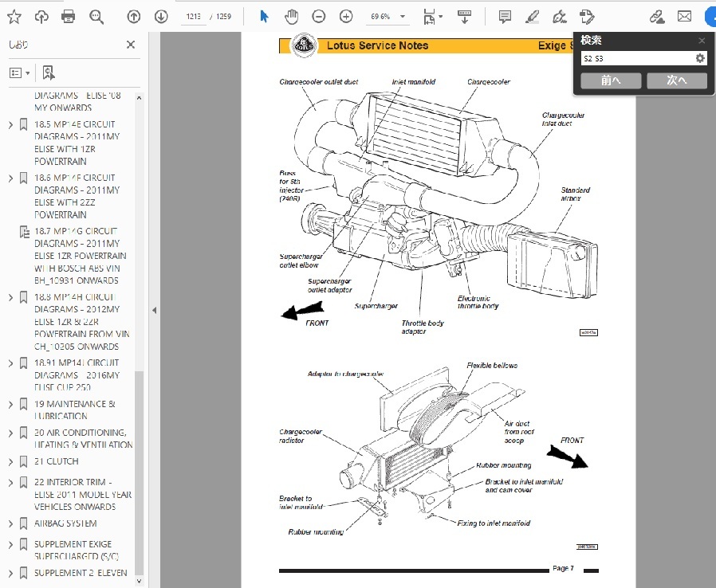The image size is (716, 588).
Task: Open bookmarks panel options menu
Action: pyautogui.click(x=20, y=73)
